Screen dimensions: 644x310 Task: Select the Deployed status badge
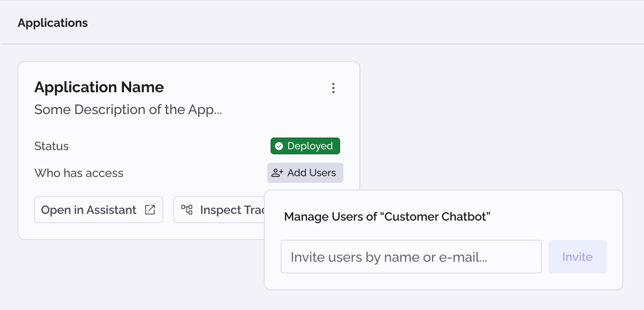305,146
